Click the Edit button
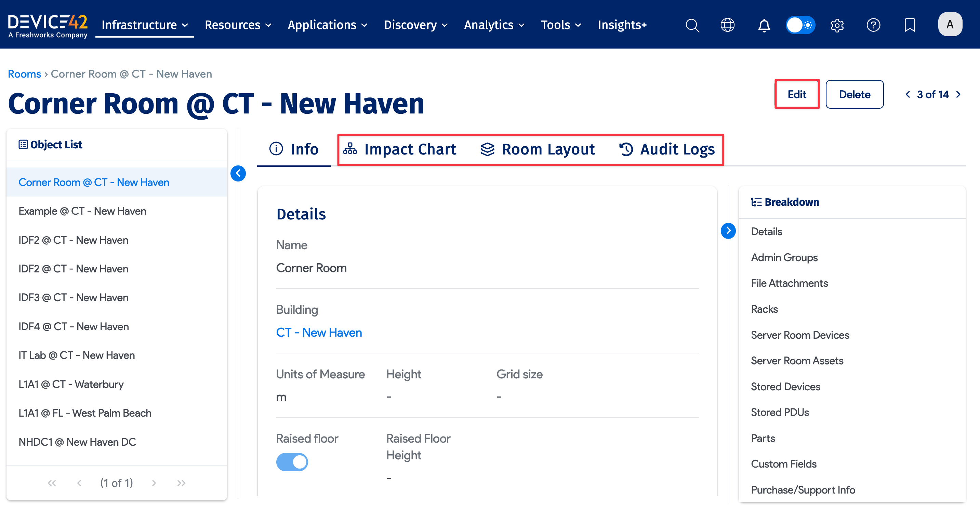The width and height of the screenshot is (980, 512). tap(797, 94)
